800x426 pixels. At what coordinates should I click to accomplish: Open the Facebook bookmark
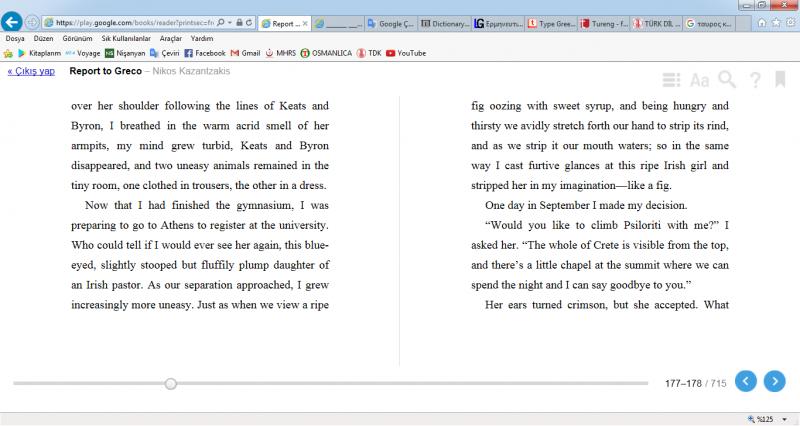click(205, 53)
